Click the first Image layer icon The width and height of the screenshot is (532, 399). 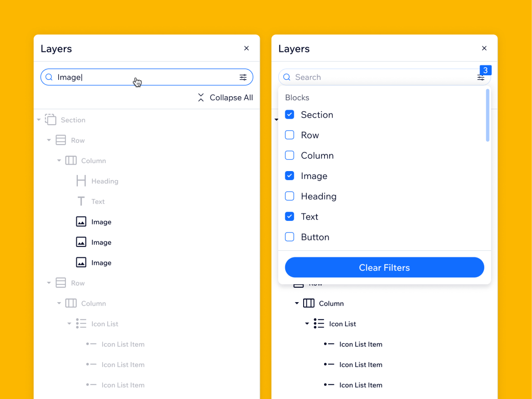coord(81,221)
